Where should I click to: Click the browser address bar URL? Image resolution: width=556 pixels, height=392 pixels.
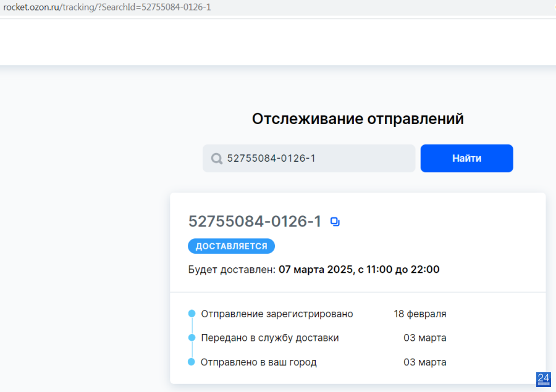click(x=107, y=7)
